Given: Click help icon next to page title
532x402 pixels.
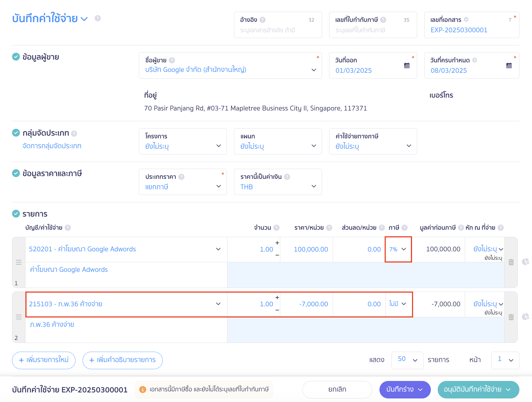Looking at the screenshot, I should pos(98,18).
